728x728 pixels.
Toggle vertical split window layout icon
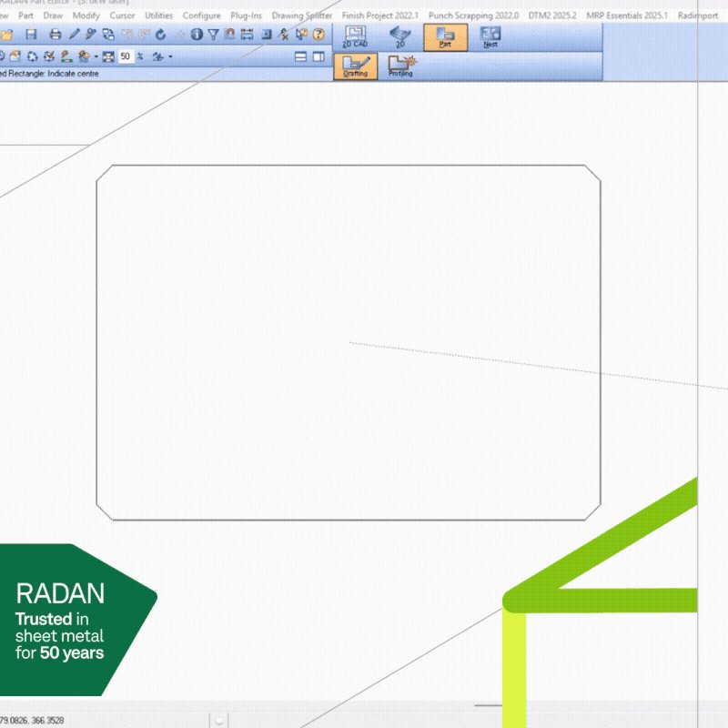(318, 56)
